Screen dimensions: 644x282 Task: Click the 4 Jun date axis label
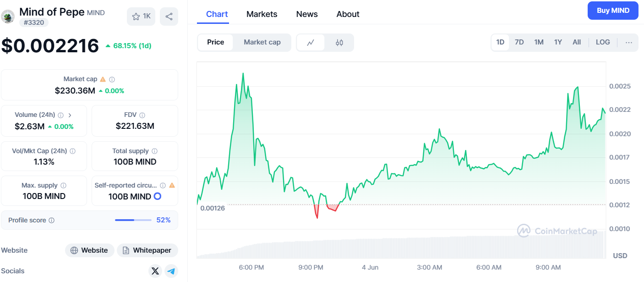point(370,267)
